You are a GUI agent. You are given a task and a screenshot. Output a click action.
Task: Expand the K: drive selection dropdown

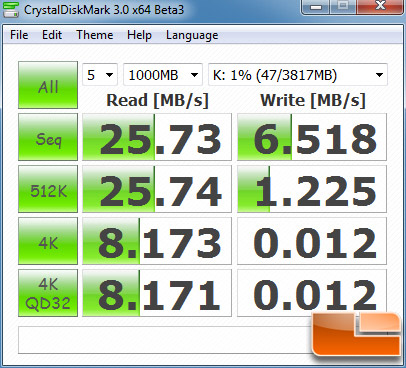point(298,75)
